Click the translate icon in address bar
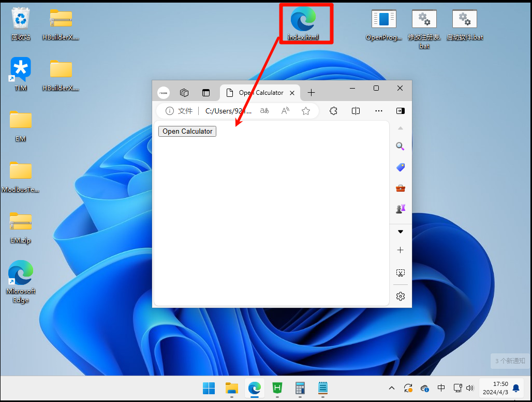 pyautogui.click(x=264, y=111)
